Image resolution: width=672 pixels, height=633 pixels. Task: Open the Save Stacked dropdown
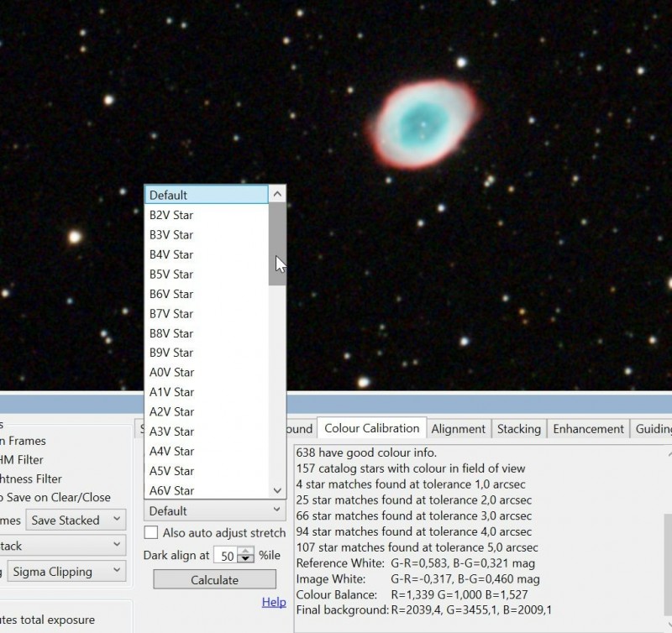[x=76, y=520]
